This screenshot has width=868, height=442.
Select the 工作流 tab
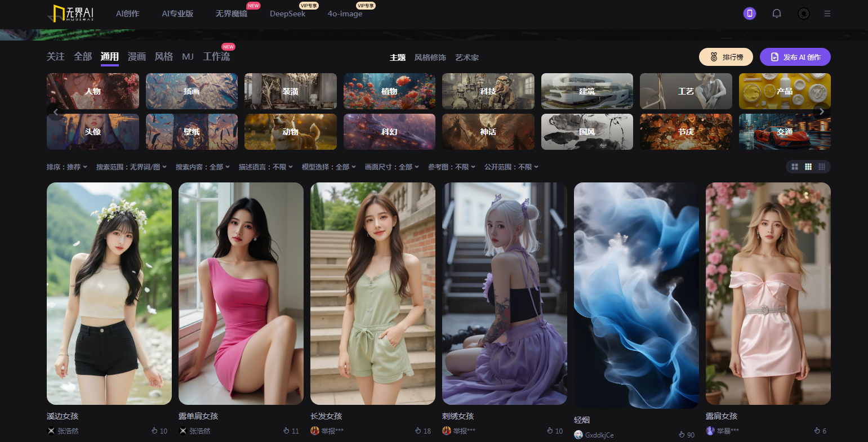216,57
